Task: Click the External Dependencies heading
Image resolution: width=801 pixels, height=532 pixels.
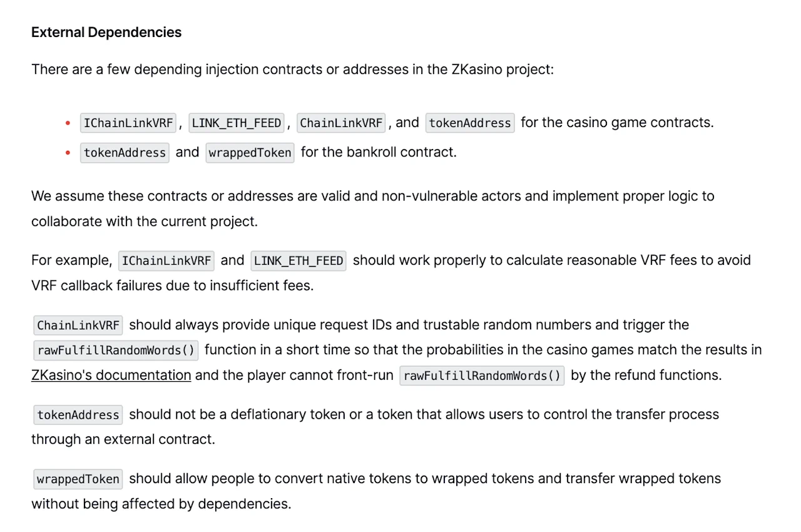Action: [x=106, y=33]
